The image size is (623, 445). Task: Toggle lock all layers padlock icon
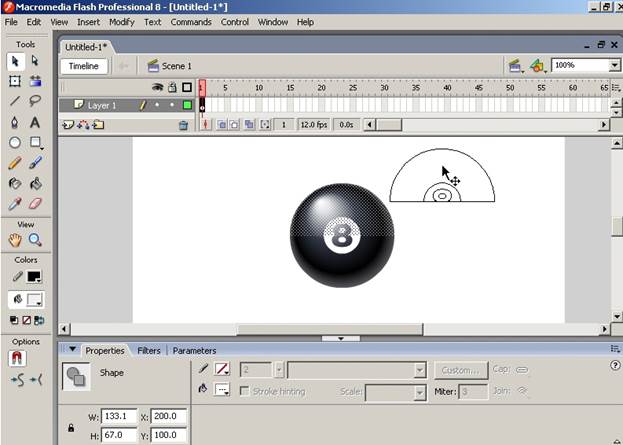[x=172, y=87]
